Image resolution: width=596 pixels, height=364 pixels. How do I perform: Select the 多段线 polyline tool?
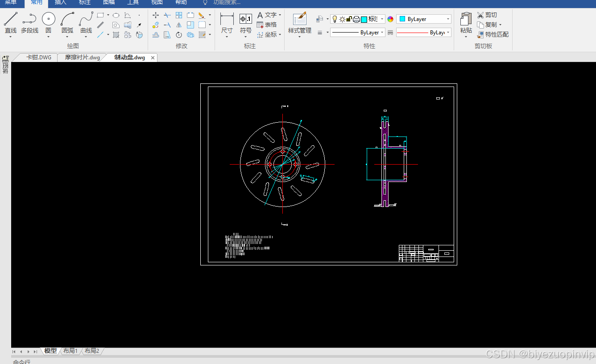pyautogui.click(x=29, y=22)
